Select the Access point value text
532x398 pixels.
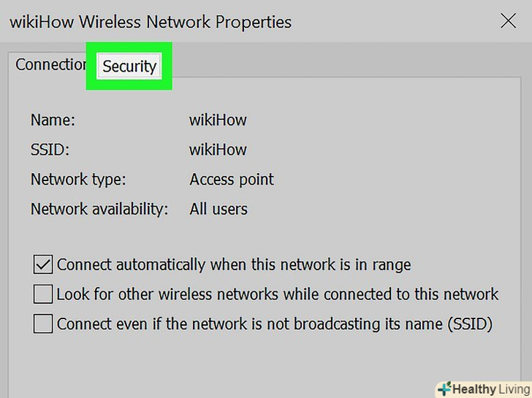[x=232, y=180]
